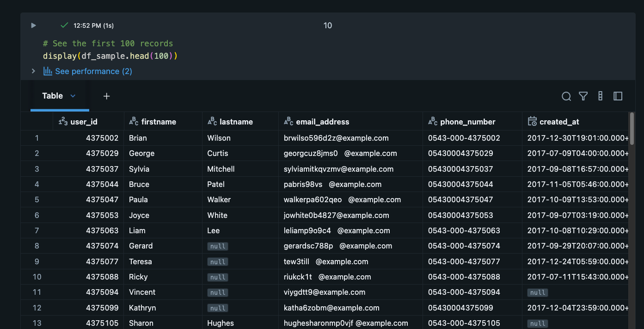Click the numeric type icon on user_id

click(x=63, y=122)
